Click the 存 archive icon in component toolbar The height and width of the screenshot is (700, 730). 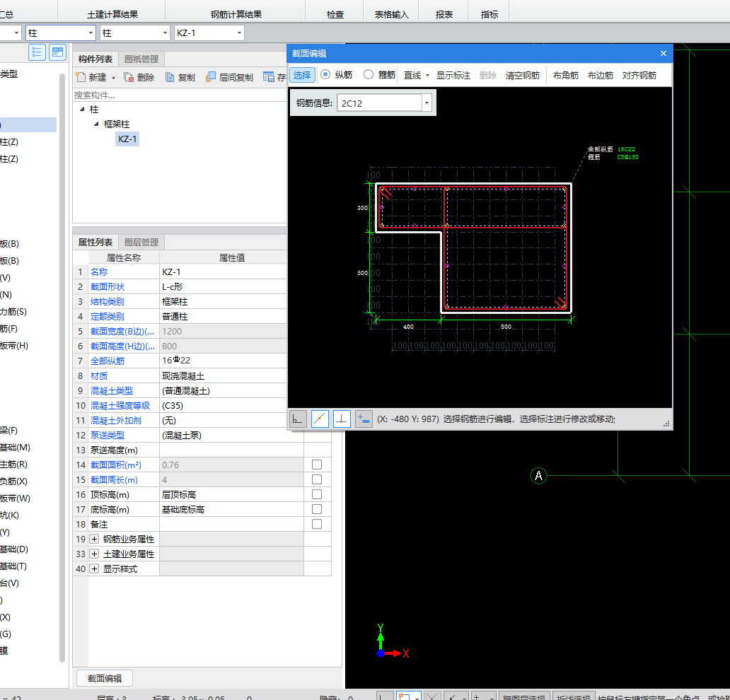tap(269, 77)
